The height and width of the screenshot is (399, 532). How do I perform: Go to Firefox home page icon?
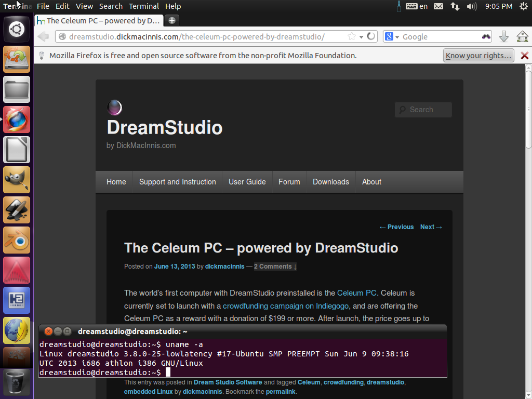[523, 36]
